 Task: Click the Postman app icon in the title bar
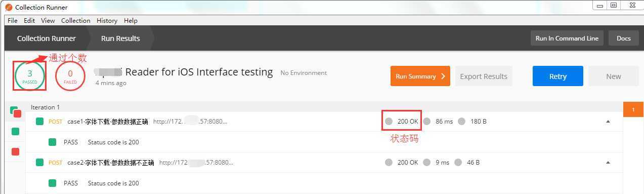click(9, 7)
